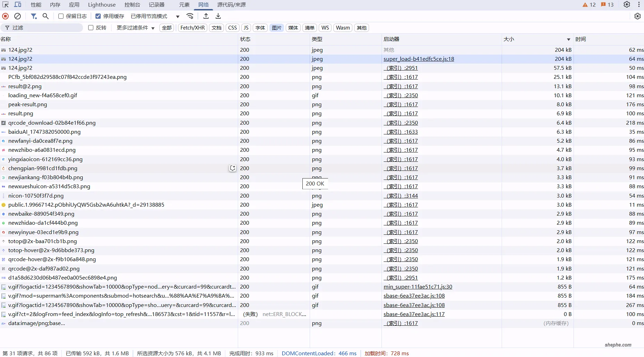Export network log as HAR
This screenshot has height=357, width=644.
(218, 16)
